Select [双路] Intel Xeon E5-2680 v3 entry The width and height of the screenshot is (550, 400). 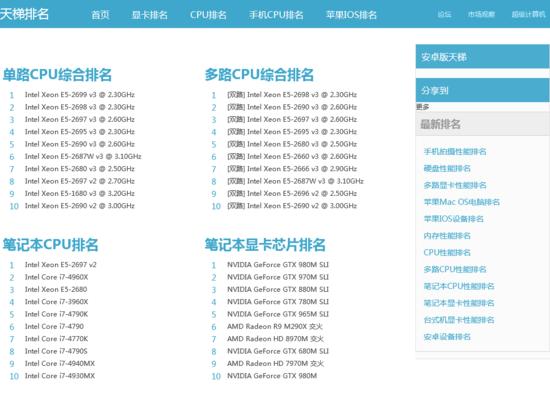point(292,144)
